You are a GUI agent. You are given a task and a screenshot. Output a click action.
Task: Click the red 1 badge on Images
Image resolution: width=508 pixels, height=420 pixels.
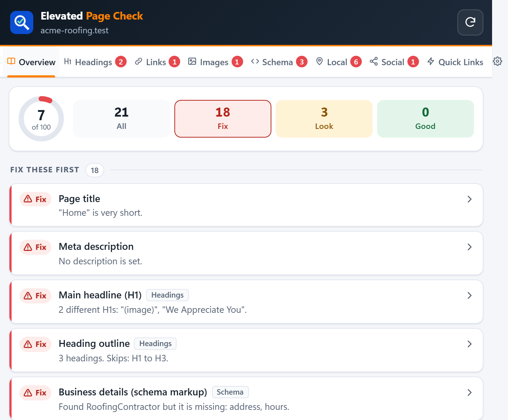(x=237, y=62)
